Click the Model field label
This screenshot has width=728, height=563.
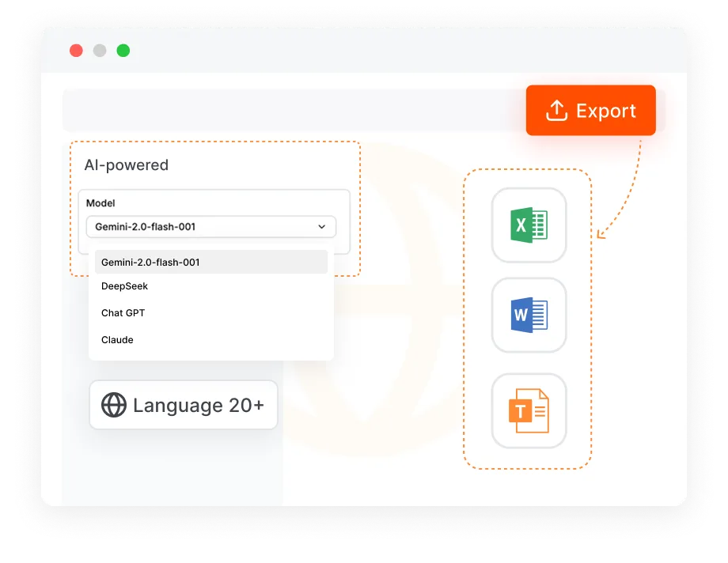pyautogui.click(x=100, y=203)
